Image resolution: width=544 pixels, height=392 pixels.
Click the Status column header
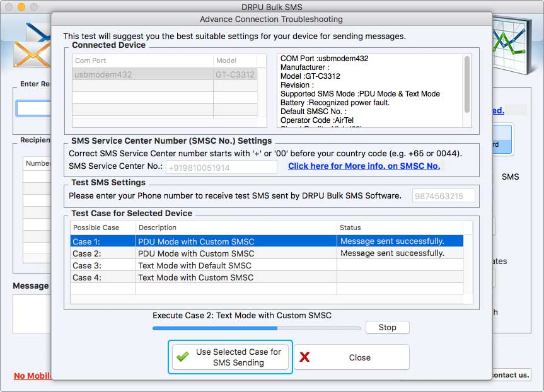point(400,228)
